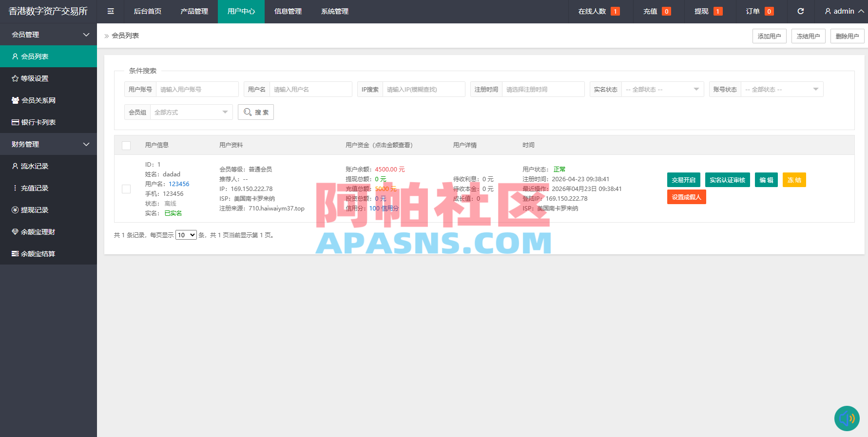Open 流水记录 in the sidebar
This screenshot has height=437, width=868.
pyautogui.click(x=48, y=166)
